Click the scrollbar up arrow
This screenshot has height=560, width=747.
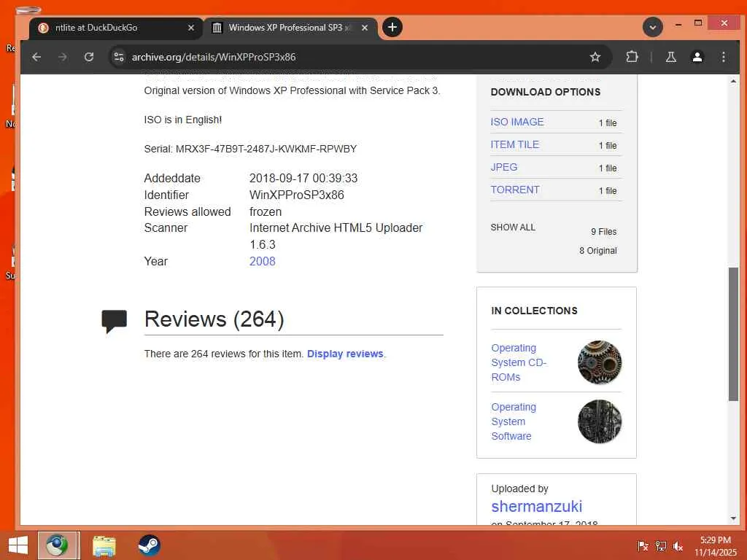point(733,82)
